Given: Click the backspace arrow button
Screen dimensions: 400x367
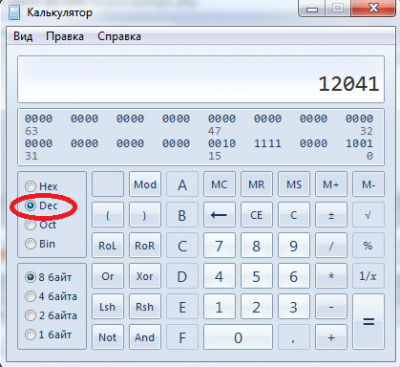Looking at the screenshot, I should pyautogui.click(x=219, y=215).
